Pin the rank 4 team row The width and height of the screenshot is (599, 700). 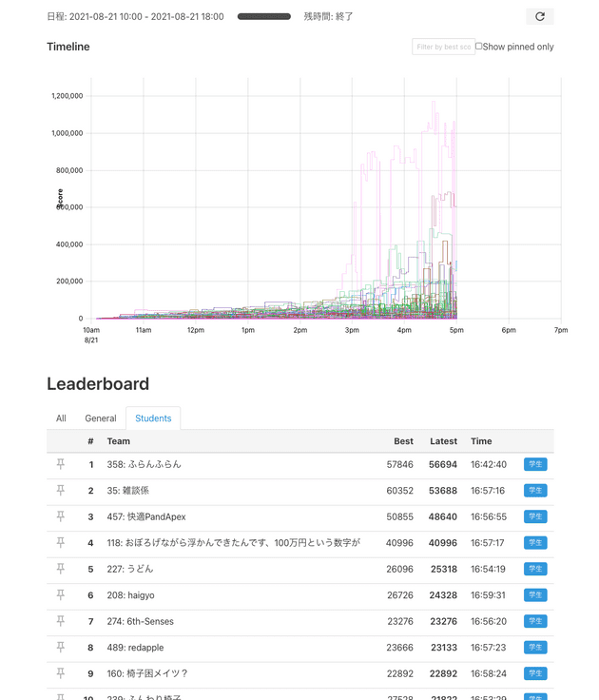click(x=61, y=543)
